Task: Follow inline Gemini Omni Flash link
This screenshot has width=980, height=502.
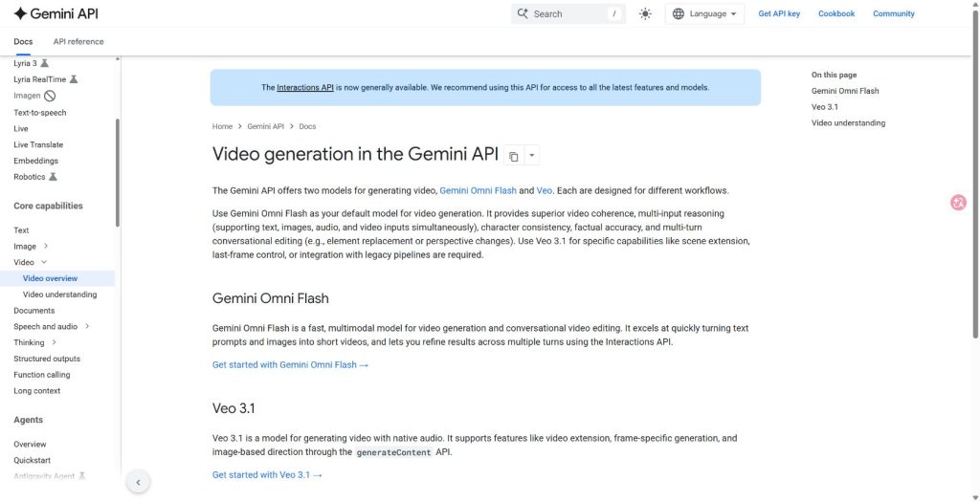Action: (x=479, y=191)
